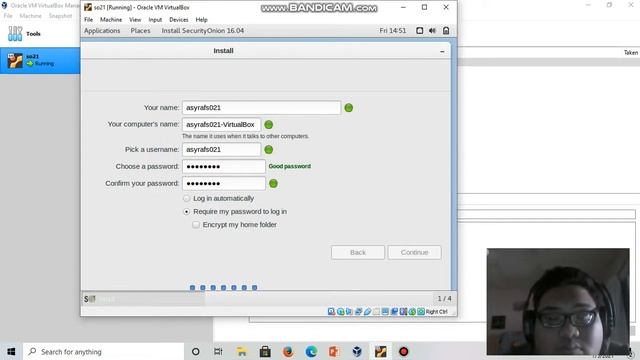Open the Devices menu
Image resolution: width=640 pixels, height=360 pixels.
click(179, 20)
